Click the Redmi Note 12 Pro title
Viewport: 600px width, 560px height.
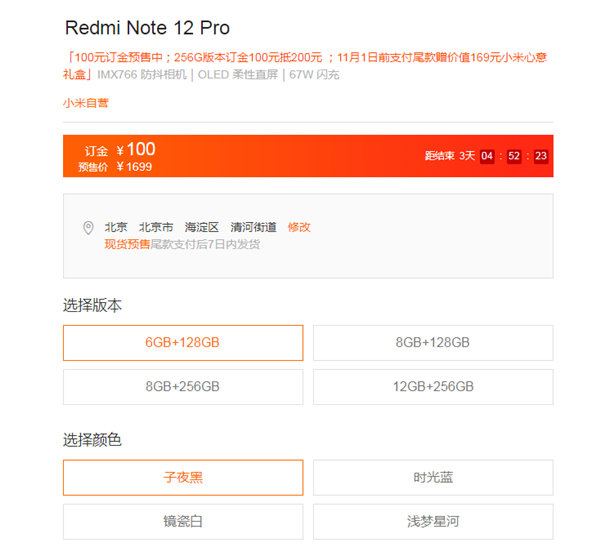(147, 28)
